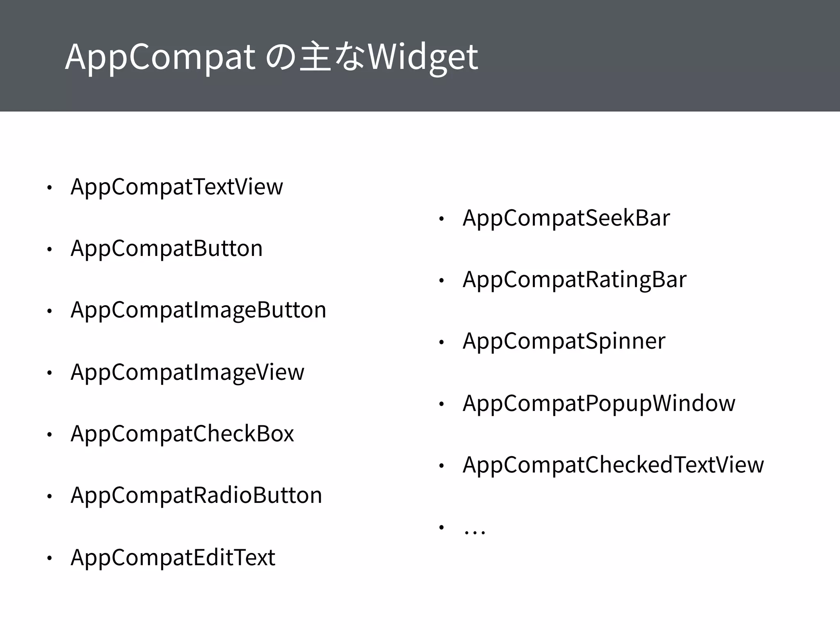This screenshot has width=840, height=630.
Task: Click the AppCompatImageView bullet text
Action: (187, 372)
